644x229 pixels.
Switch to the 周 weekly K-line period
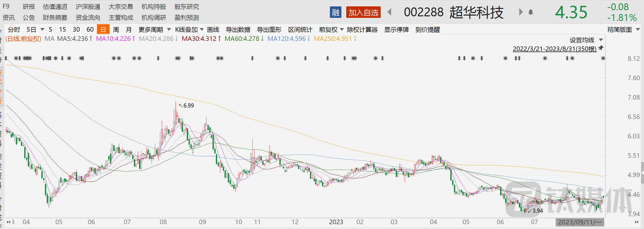116,30
